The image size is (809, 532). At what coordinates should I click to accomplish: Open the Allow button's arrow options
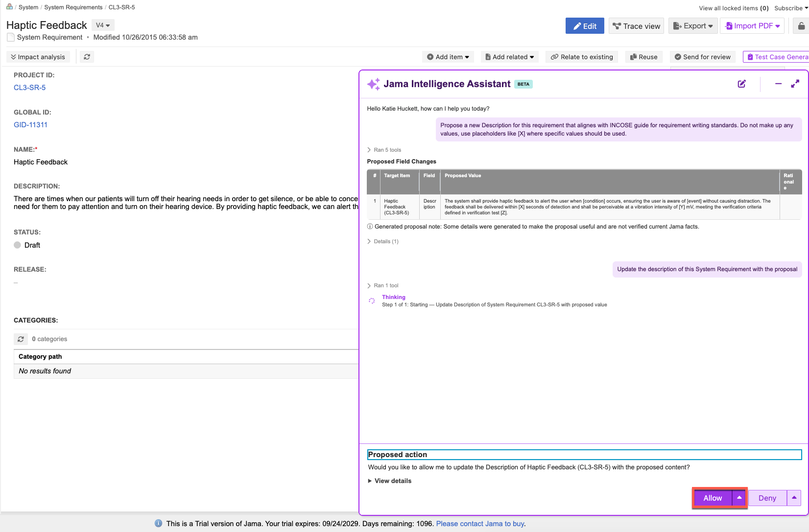click(739, 498)
